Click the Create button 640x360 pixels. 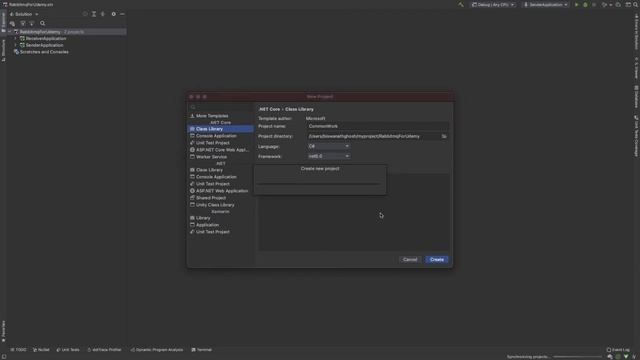[x=437, y=260]
